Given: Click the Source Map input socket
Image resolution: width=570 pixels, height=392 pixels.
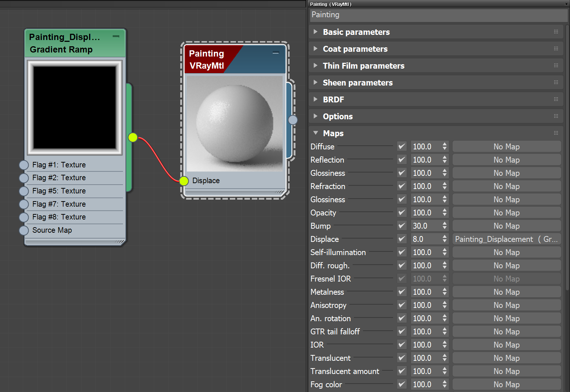Looking at the screenshot, I should click(24, 231).
